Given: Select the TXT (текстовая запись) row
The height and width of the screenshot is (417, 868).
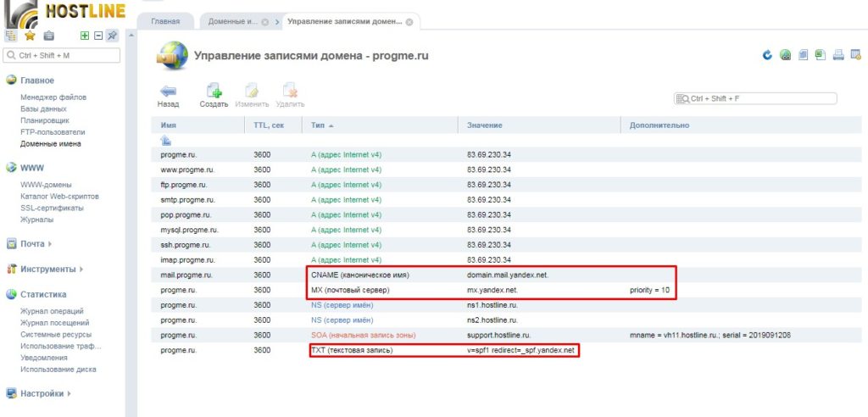Looking at the screenshot, I should (x=507, y=350).
